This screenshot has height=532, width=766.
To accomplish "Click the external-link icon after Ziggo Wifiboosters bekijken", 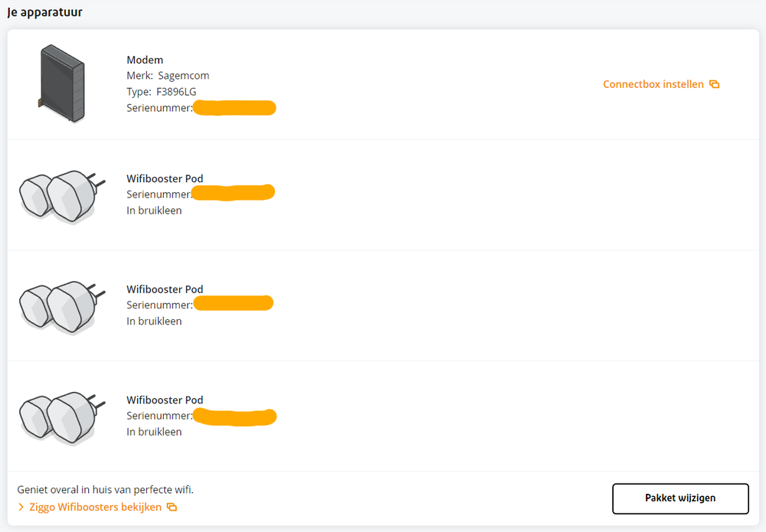I will point(172,507).
